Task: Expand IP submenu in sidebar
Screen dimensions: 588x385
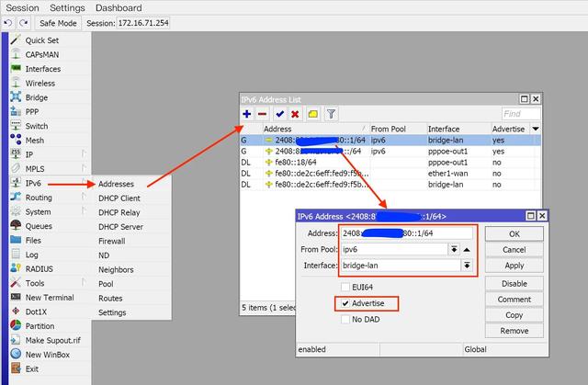Action: pos(84,154)
